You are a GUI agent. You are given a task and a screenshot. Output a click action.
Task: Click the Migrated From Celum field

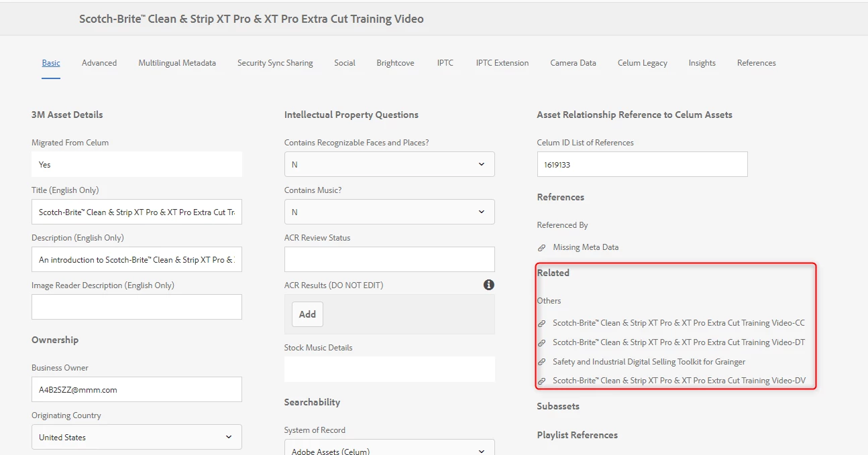coord(136,164)
